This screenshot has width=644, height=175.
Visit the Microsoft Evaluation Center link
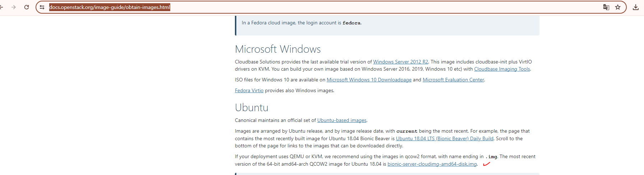[x=453, y=80]
